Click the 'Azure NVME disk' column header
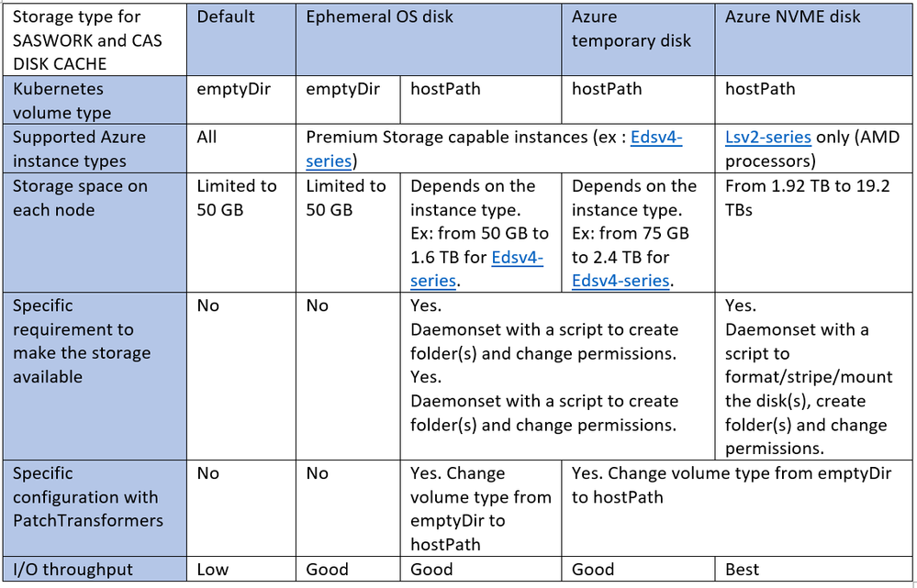This screenshot has height=588, width=917. coord(793,17)
